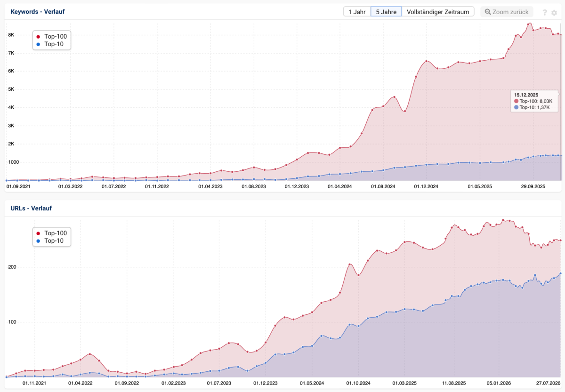Screen dimensions: 565x392
Task: Toggle Top-100 series in URLs legend
Action: tap(51, 233)
